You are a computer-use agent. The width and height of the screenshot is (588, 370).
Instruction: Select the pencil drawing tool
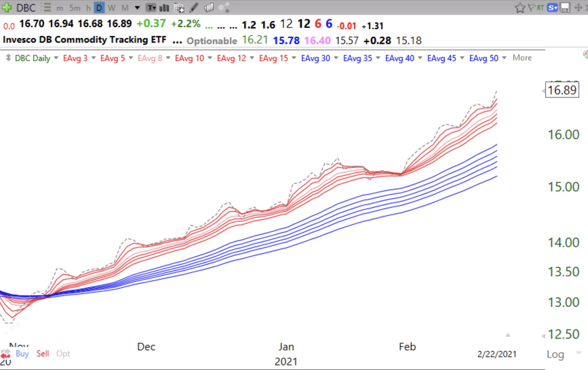pyautogui.click(x=194, y=7)
